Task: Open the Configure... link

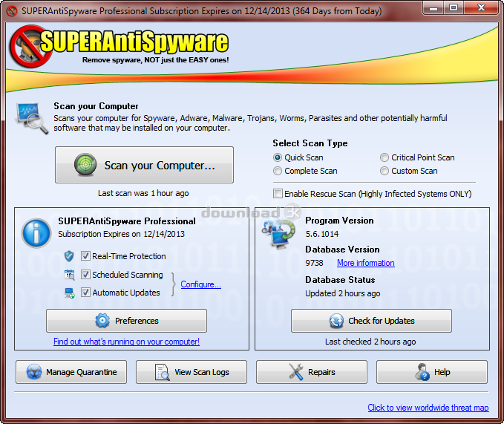Action: click(x=200, y=284)
